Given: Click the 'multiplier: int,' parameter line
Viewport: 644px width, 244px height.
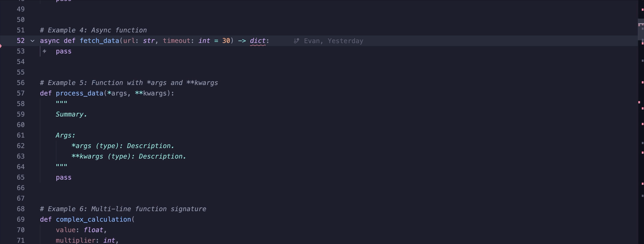Looking at the screenshot, I should [x=87, y=240].
